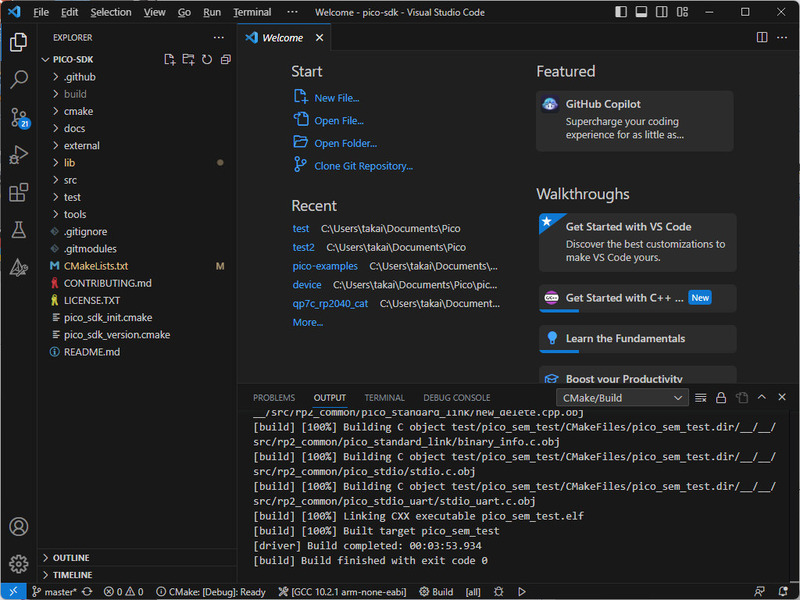Toggle the primary side bar visibility
Viewport: 800px width, 600px height.
[x=622, y=12]
